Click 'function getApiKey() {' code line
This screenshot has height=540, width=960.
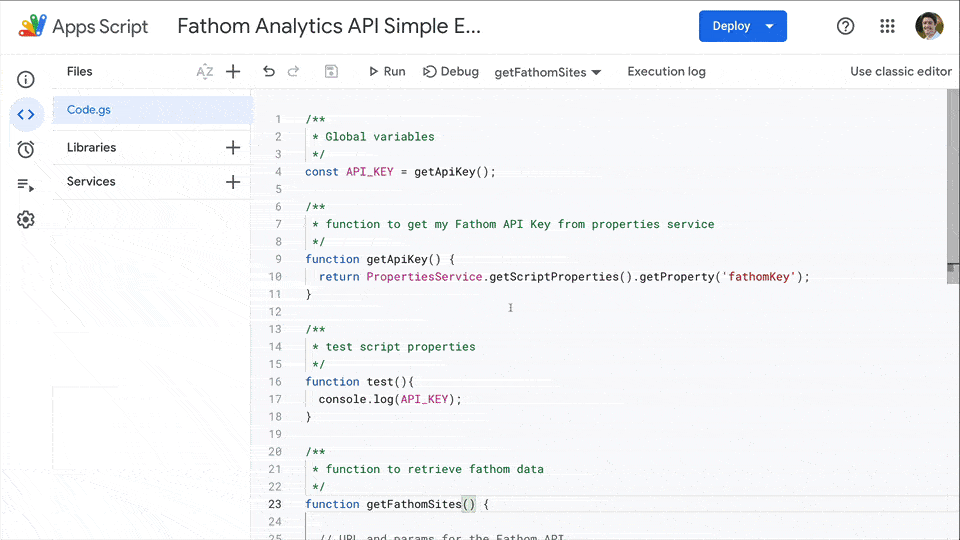380,259
